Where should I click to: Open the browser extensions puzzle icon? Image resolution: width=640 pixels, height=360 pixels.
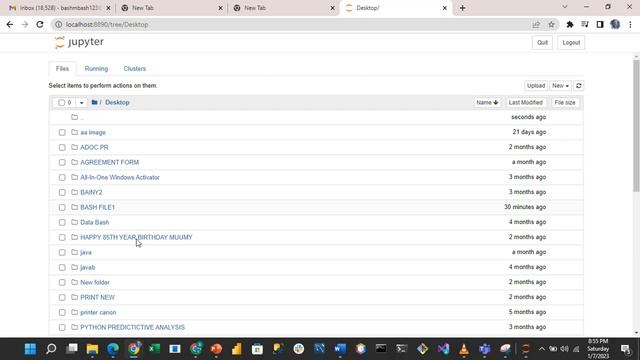[570, 24]
